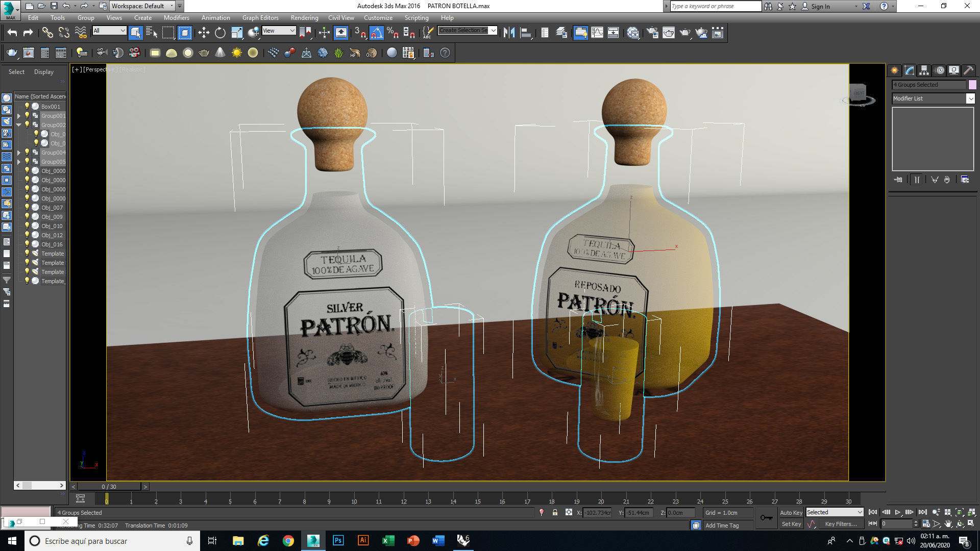The image size is (980, 551).
Task: Click the help question mark toolbar icon
Action: 445,53
